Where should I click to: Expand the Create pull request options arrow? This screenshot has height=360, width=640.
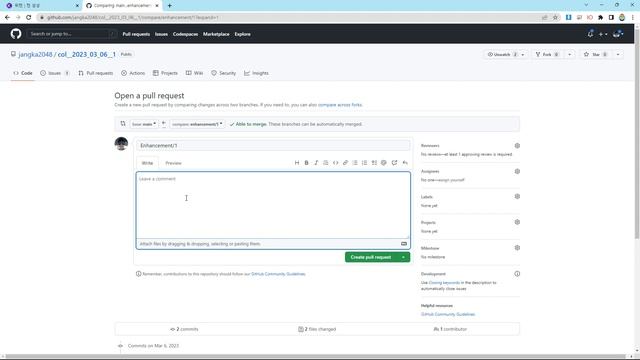coord(404,257)
